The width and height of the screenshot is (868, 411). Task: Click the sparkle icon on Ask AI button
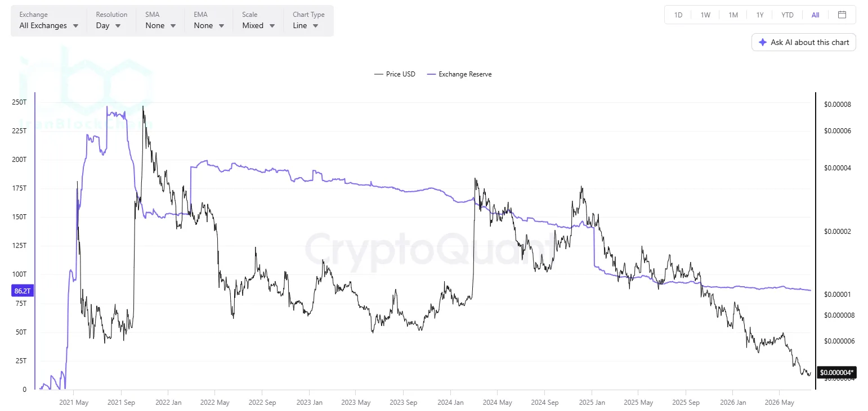click(x=763, y=42)
